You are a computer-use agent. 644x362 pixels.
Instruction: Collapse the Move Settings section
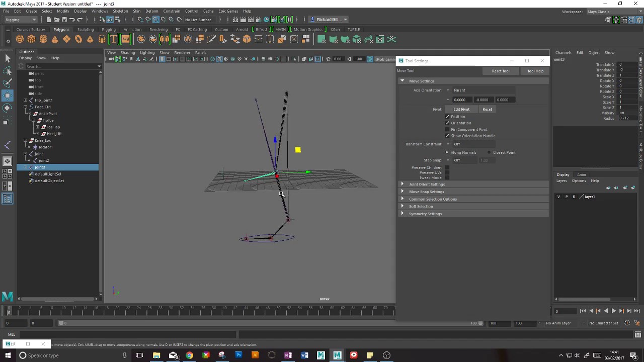(x=402, y=81)
